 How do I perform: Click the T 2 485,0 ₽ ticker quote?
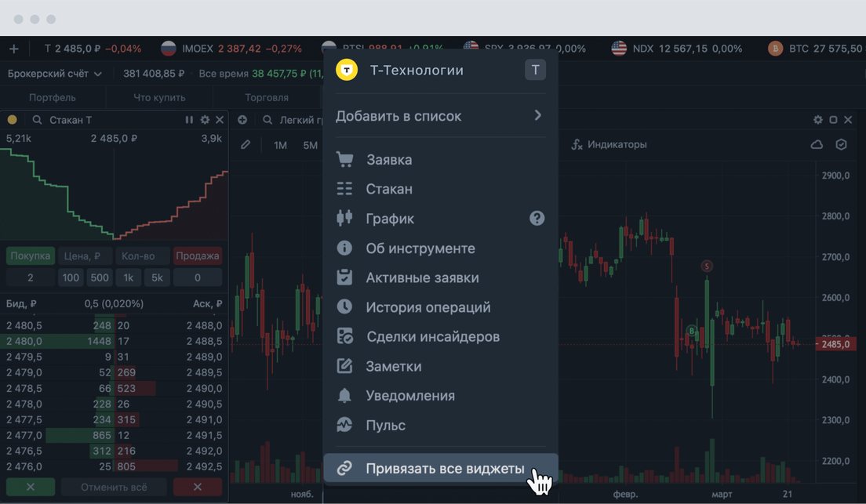93,49
